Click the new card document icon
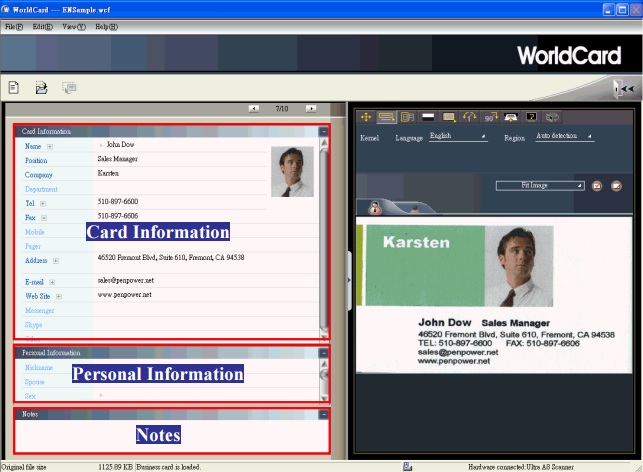The image size is (643, 472). point(14,87)
